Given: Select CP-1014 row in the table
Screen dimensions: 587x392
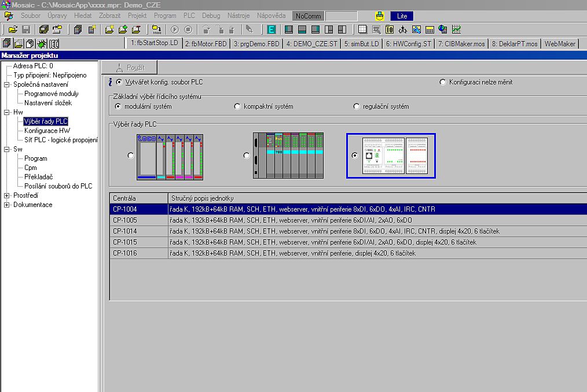Looking at the screenshot, I should [125, 231].
